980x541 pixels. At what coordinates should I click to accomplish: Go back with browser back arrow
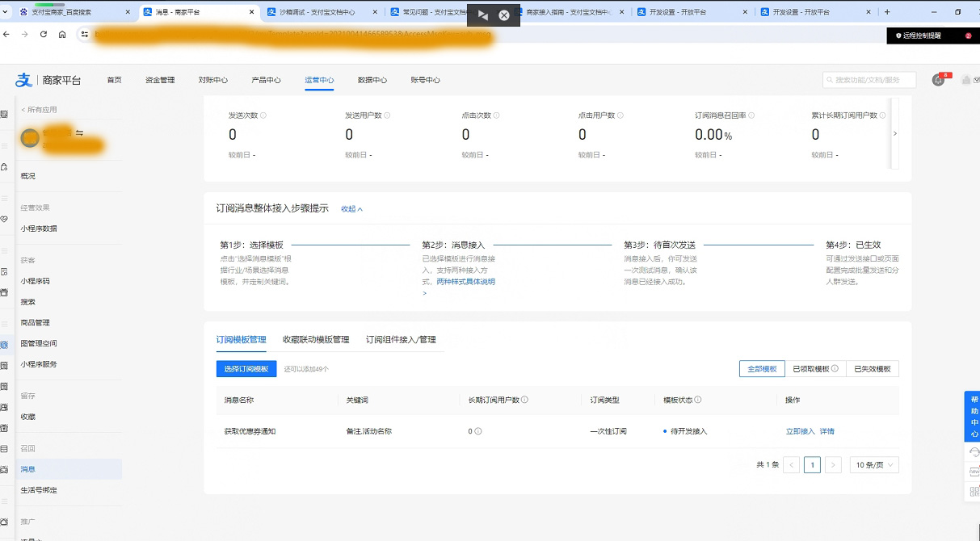[6, 35]
